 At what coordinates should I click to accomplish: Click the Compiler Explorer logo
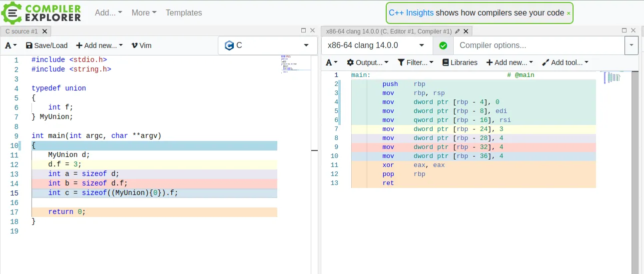point(41,12)
